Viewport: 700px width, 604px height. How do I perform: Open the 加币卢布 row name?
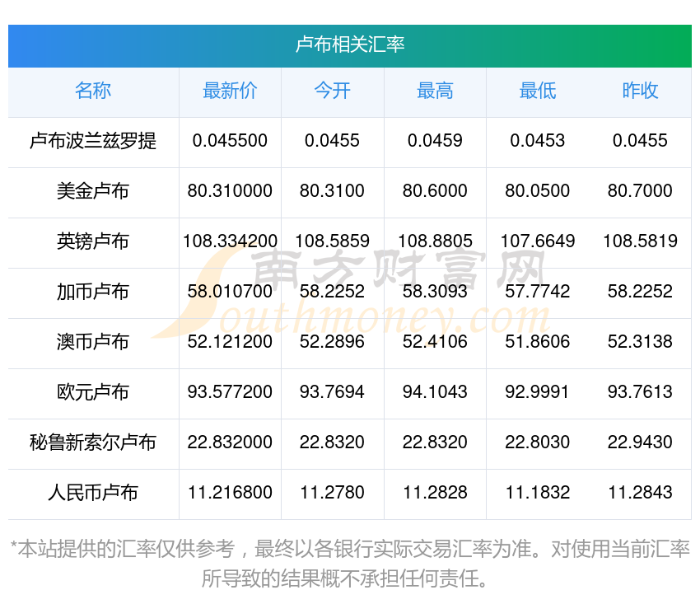pyautogui.click(x=93, y=292)
